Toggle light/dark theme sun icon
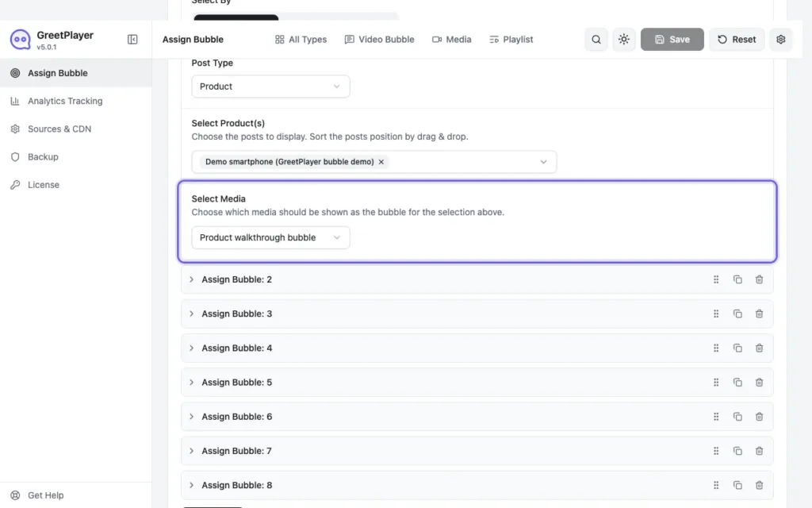The image size is (812, 508). (624, 40)
